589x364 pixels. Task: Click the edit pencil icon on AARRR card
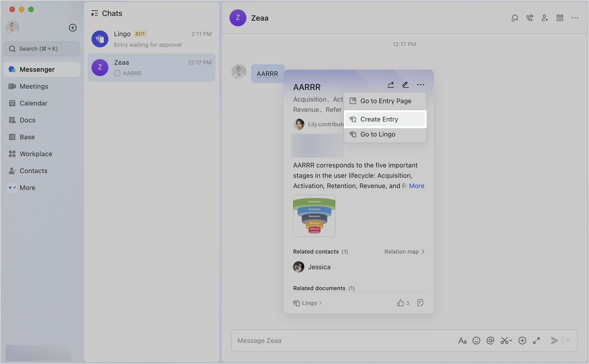tap(405, 85)
